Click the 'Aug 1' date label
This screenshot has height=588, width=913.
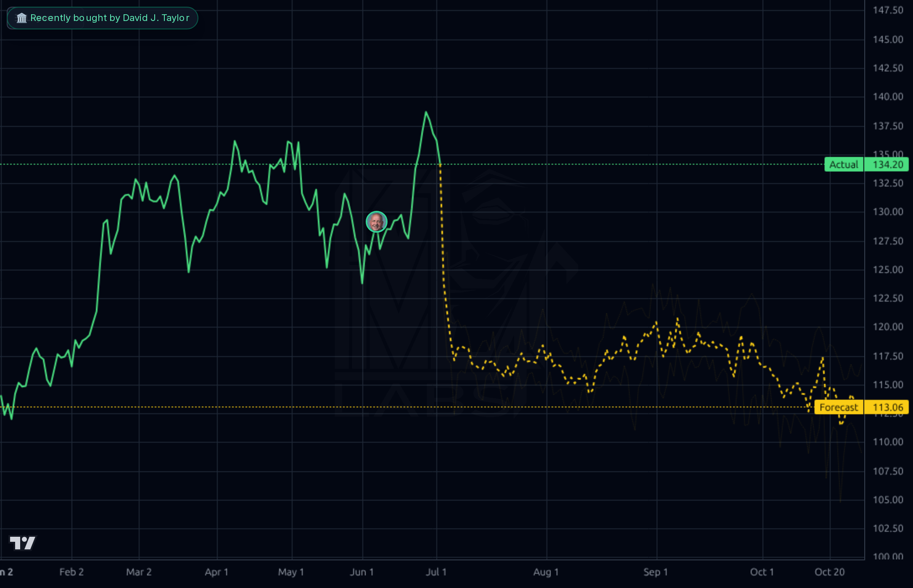(546, 572)
